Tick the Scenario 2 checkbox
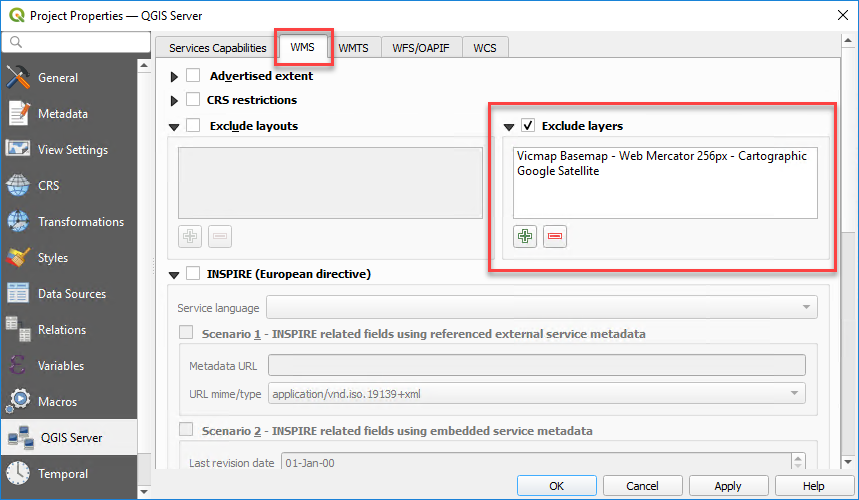This screenshot has width=859, height=500. click(x=186, y=429)
